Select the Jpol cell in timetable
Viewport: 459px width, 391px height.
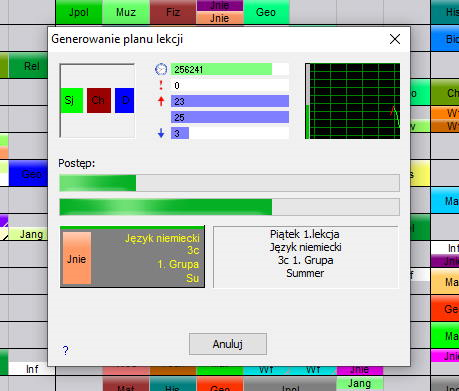(x=79, y=12)
